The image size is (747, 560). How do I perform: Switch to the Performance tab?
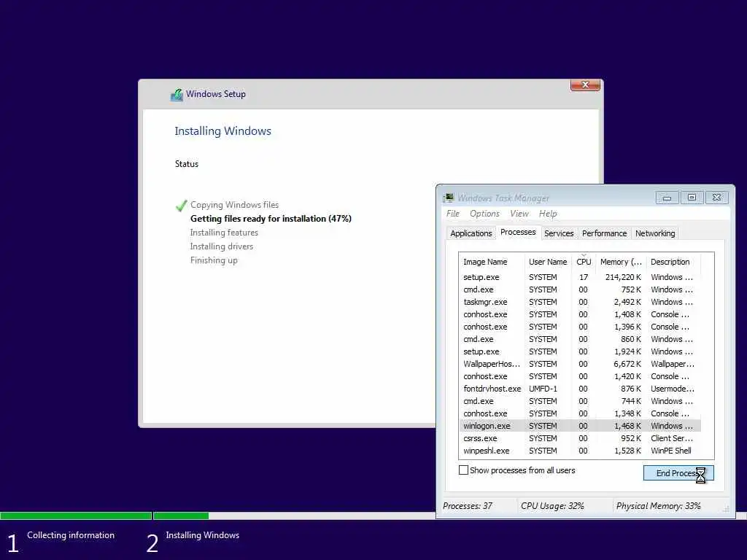click(x=604, y=233)
